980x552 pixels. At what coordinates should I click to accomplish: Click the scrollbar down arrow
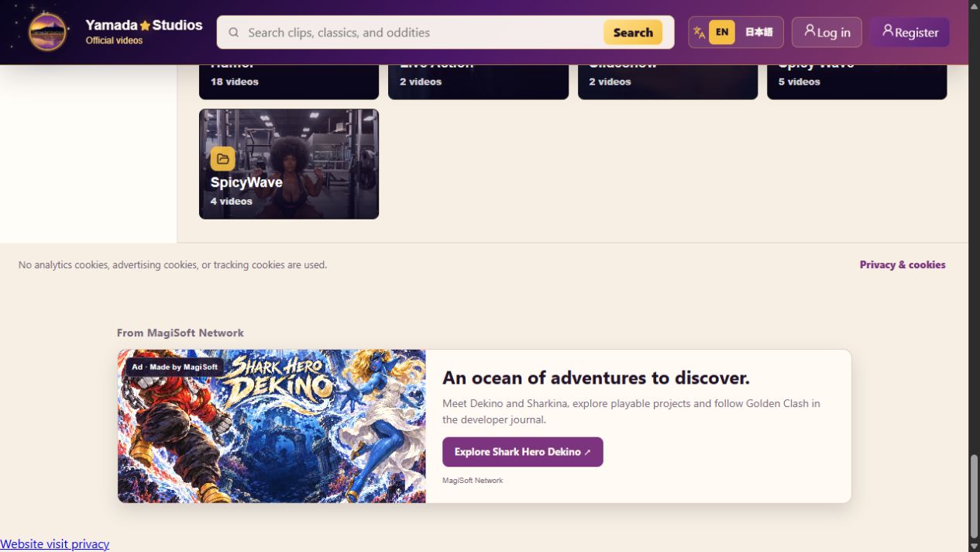(974, 546)
